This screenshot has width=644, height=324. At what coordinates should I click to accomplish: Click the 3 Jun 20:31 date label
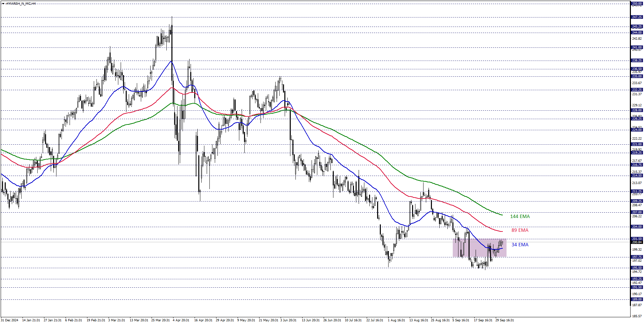point(288,320)
